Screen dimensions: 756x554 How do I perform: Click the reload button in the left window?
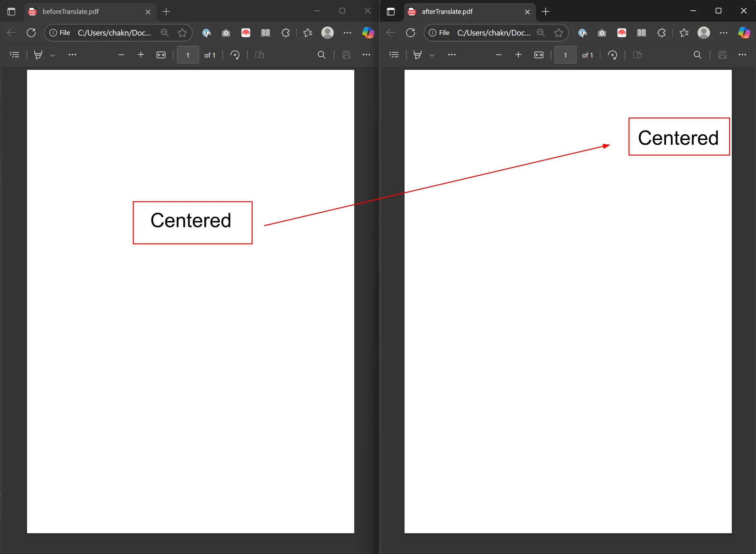pos(31,32)
